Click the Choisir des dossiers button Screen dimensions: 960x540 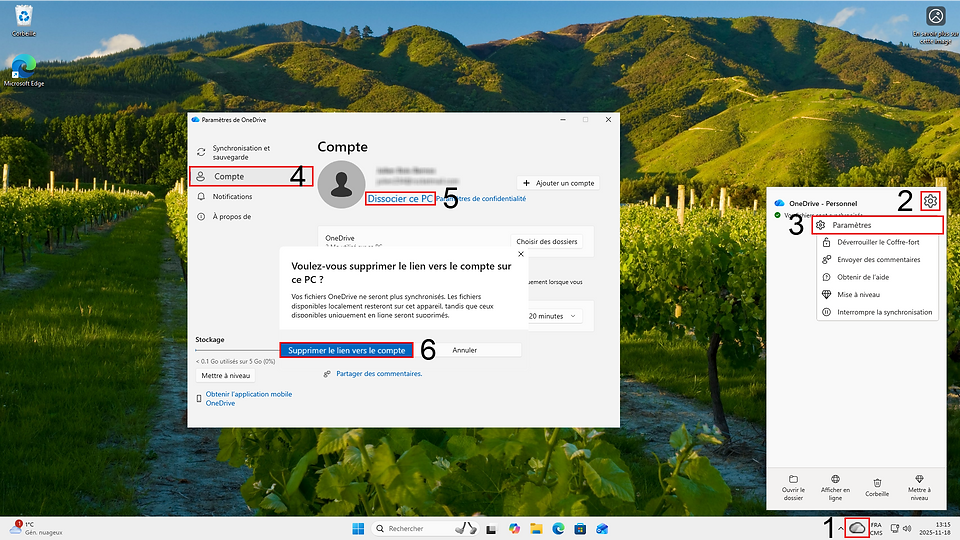click(547, 241)
